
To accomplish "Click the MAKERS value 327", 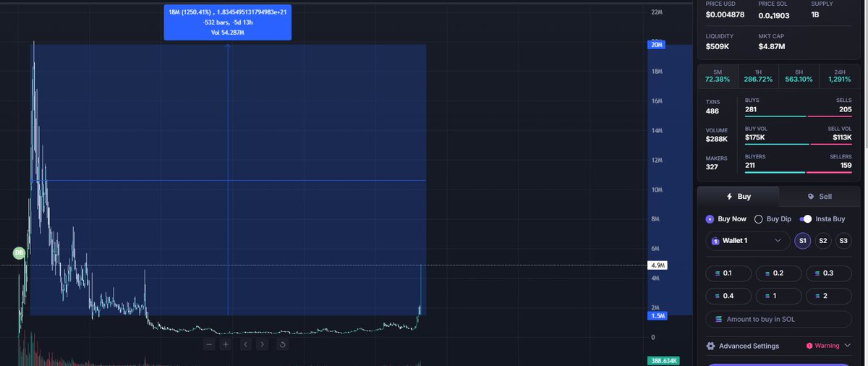I will [x=712, y=167].
